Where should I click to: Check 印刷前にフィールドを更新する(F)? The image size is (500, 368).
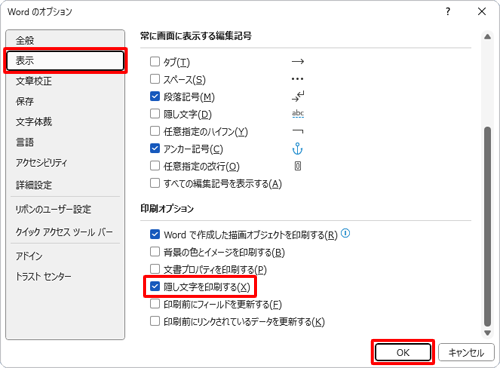pos(155,304)
